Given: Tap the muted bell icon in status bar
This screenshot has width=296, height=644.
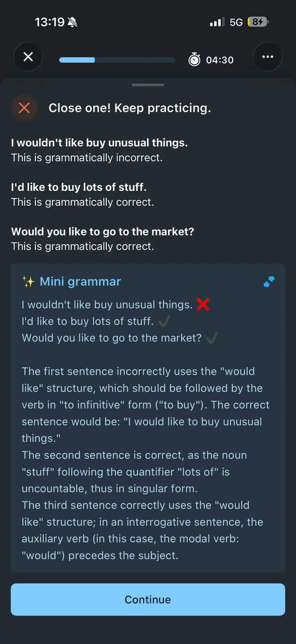Looking at the screenshot, I should [72, 22].
